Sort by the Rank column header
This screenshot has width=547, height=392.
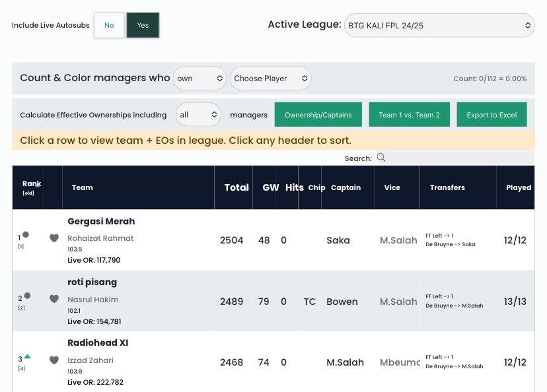28,187
